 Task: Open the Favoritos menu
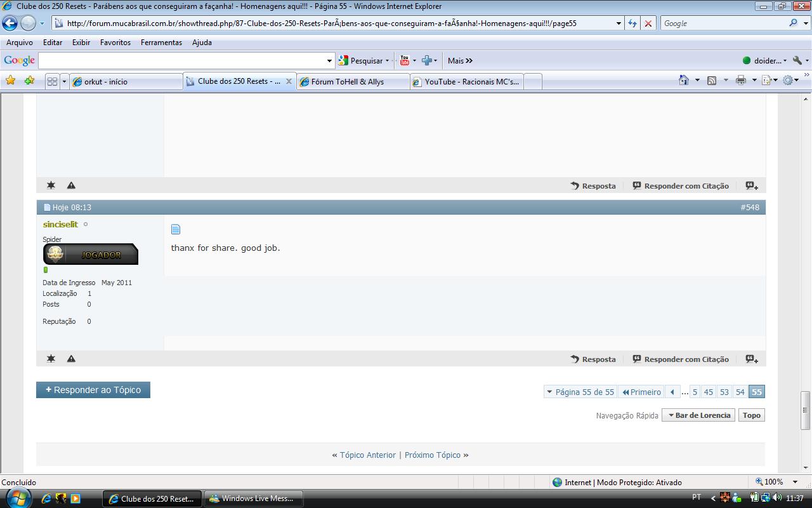click(x=115, y=43)
